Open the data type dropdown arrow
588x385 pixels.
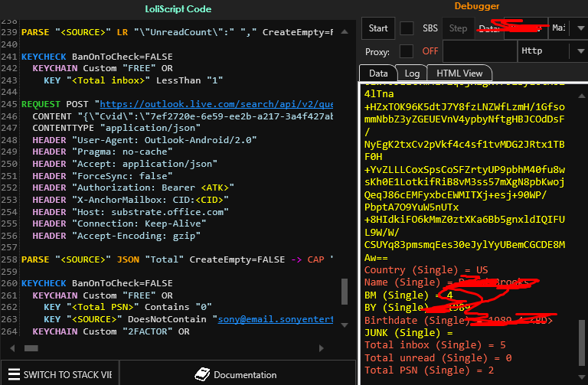[x=580, y=28]
